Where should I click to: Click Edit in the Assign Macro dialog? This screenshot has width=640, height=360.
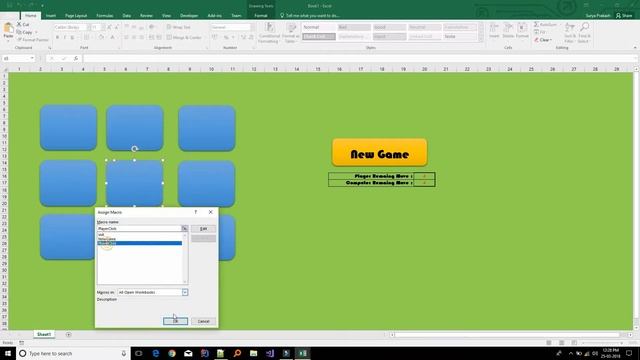(203, 229)
